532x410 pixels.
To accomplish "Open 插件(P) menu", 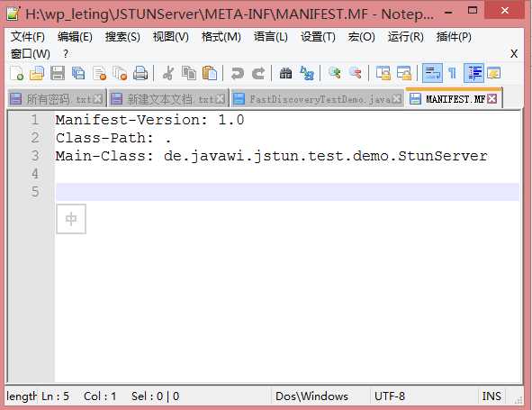I will click(454, 37).
